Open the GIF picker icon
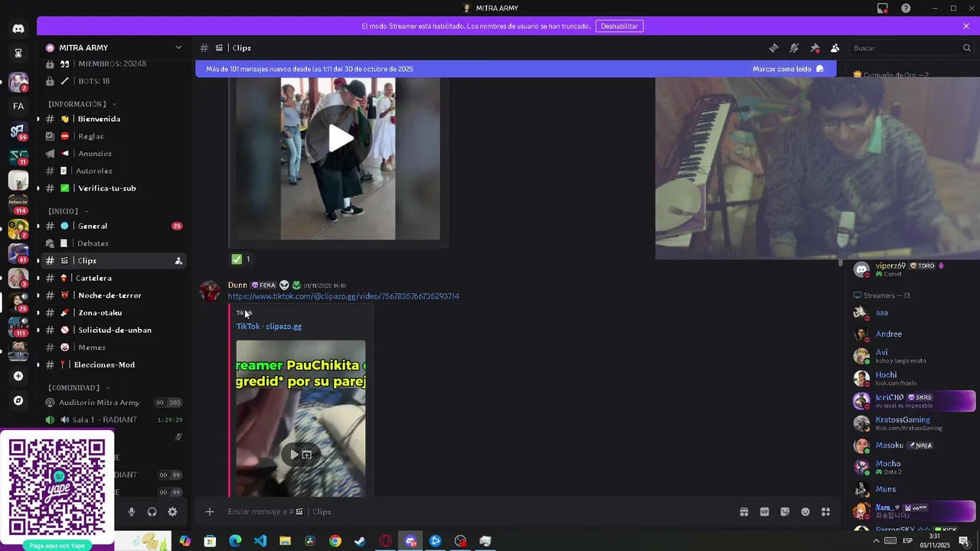Image resolution: width=980 pixels, height=551 pixels. 764,511
